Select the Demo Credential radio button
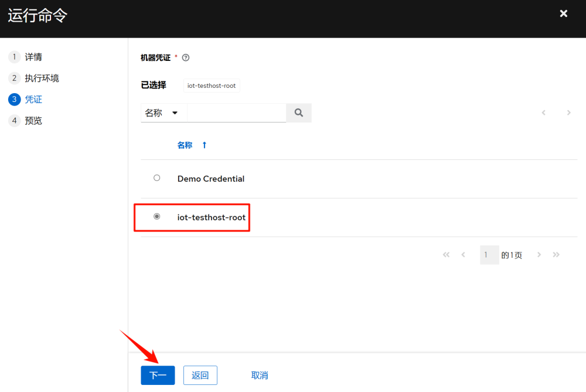The image size is (586, 392). [156, 178]
